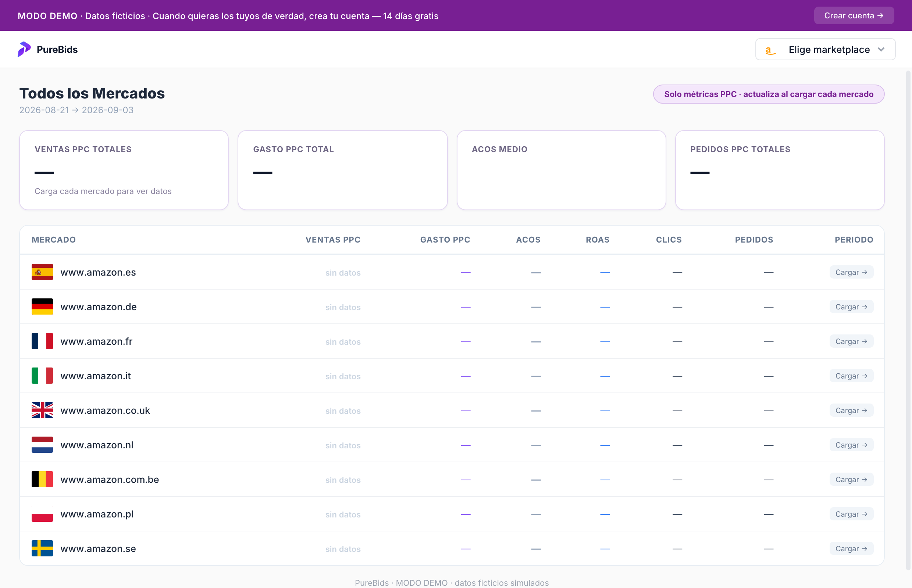Click the PureBids brand name
Screen dimensions: 912x588
click(57, 50)
